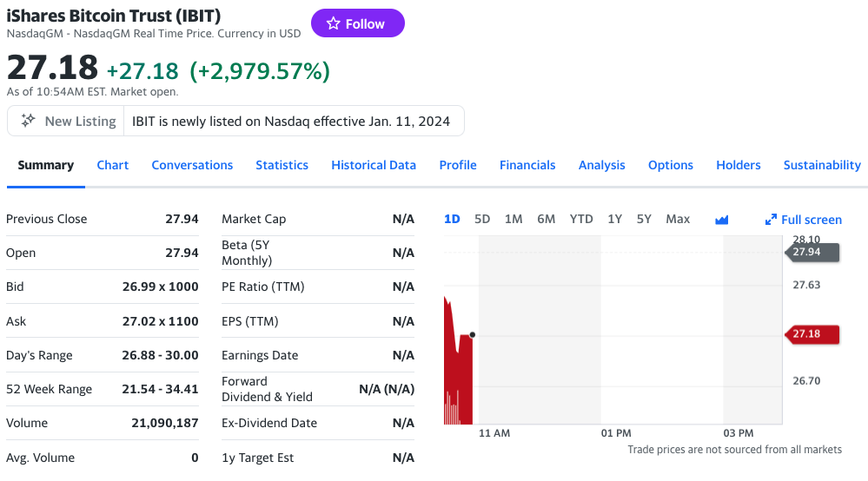Click the Ex-Dividend Date label

pos(269,423)
